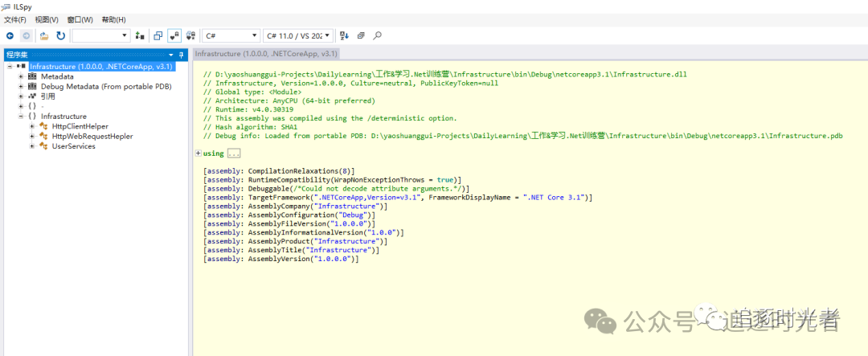This screenshot has height=356, width=868.
Task: Toggle Show all types and members button
Action: tap(191, 35)
